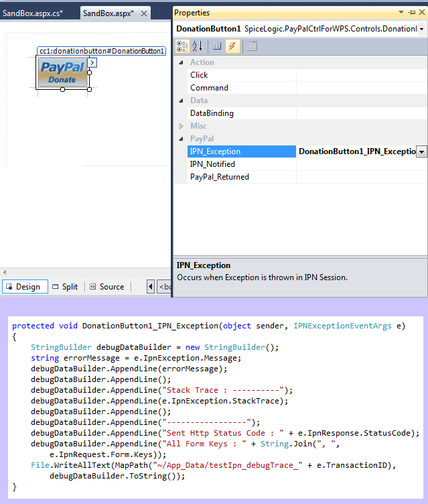The image size is (428, 504).
Task: Click the "Stack Trace : " string literal
Action: point(223,390)
